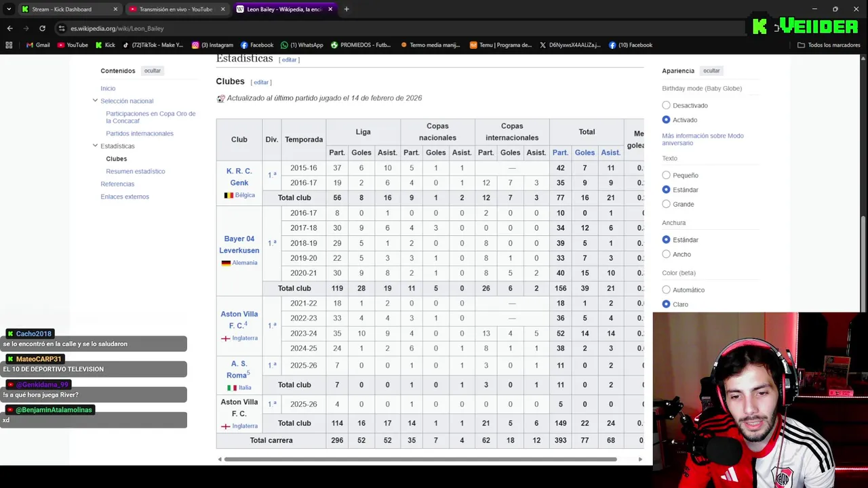The width and height of the screenshot is (868, 488).
Task: Hide the Contenidos sidebar with ocultar
Action: (x=153, y=70)
